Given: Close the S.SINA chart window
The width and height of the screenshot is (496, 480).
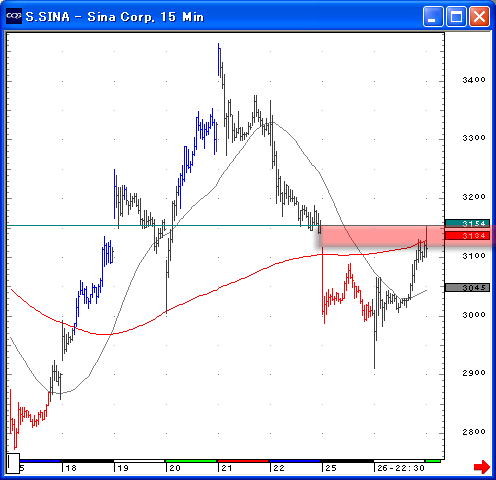Looking at the screenshot, I should click(479, 16).
